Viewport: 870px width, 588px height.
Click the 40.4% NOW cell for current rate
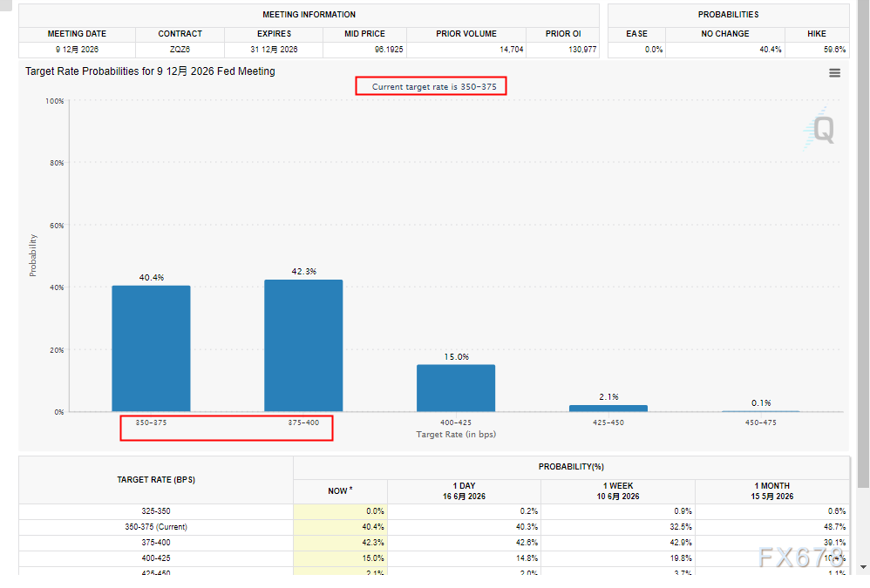pos(340,527)
